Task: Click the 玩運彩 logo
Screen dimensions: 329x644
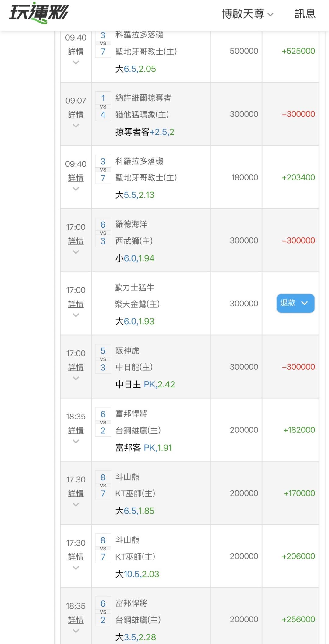Action: point(39,13)
